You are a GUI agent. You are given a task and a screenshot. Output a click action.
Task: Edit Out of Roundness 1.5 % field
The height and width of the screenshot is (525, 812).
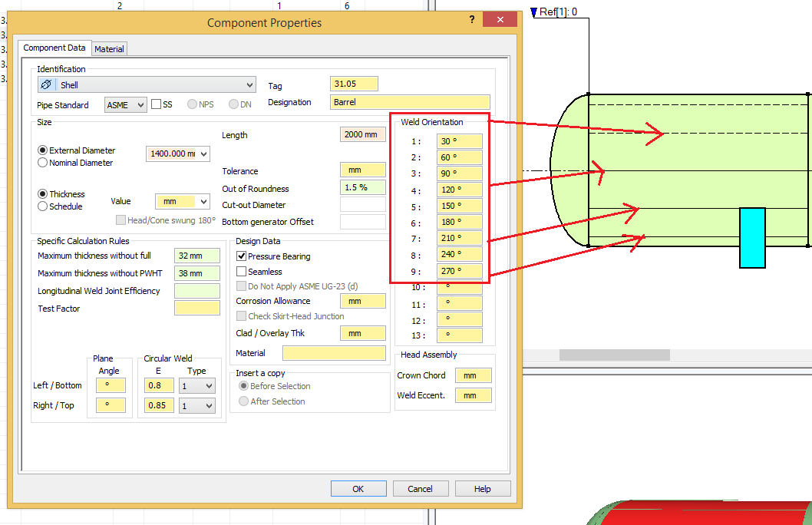(362, 187)
